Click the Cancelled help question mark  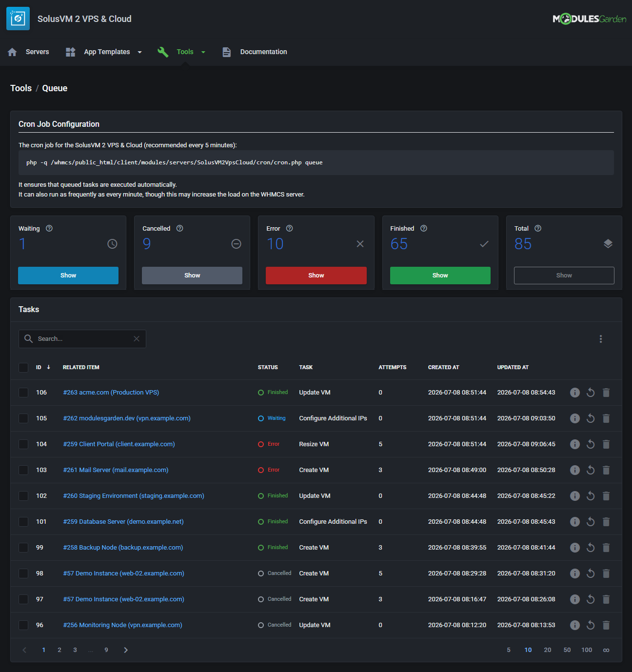[x=180, y=228]
